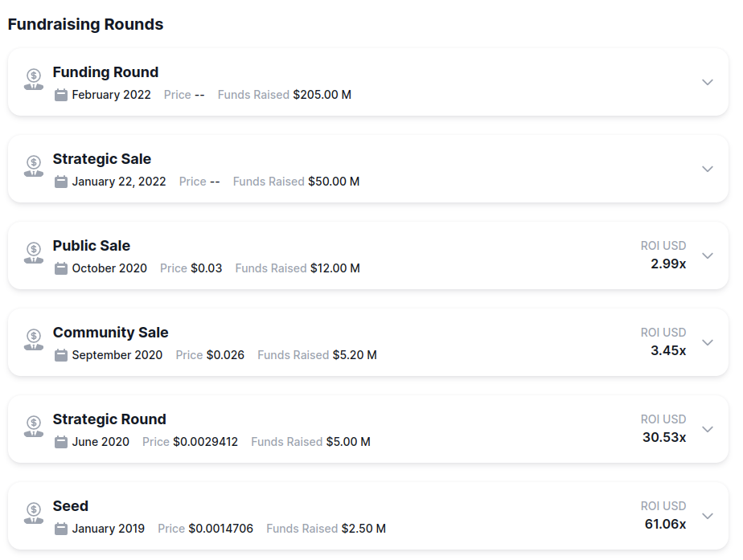Click the 61.06x ROI USD value
The image size is (743, 560).
tap(665, 524)
